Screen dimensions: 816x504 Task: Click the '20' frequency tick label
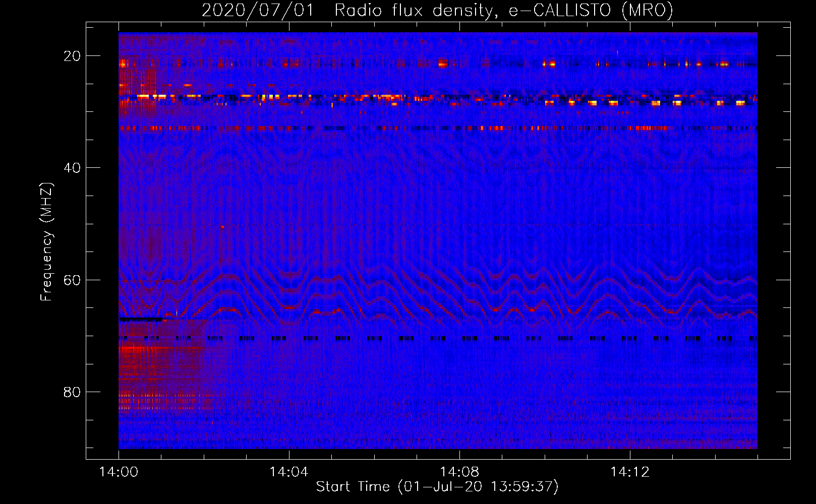point(72,56)
